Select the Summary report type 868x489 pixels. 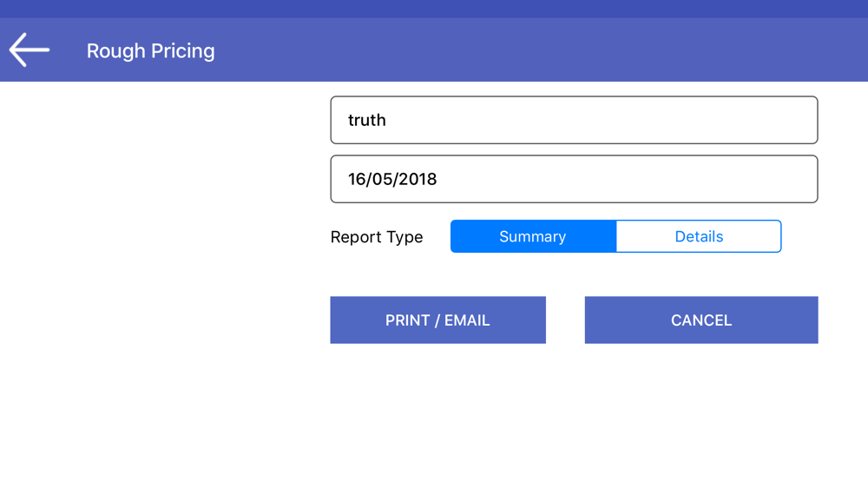533,236
